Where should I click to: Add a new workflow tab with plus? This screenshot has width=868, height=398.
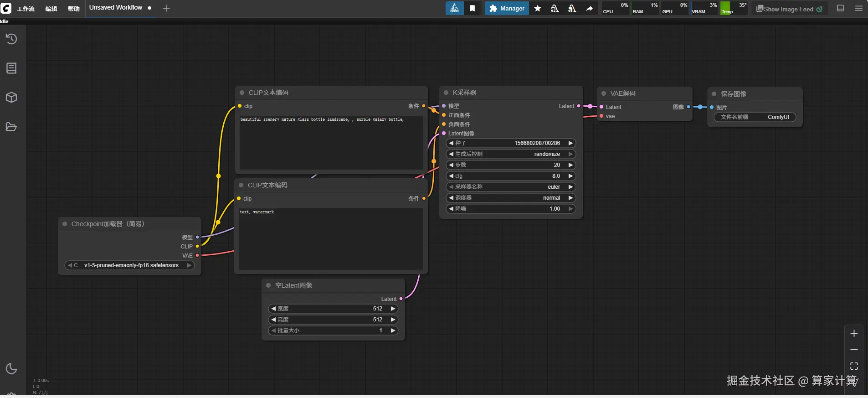(166, 8)
